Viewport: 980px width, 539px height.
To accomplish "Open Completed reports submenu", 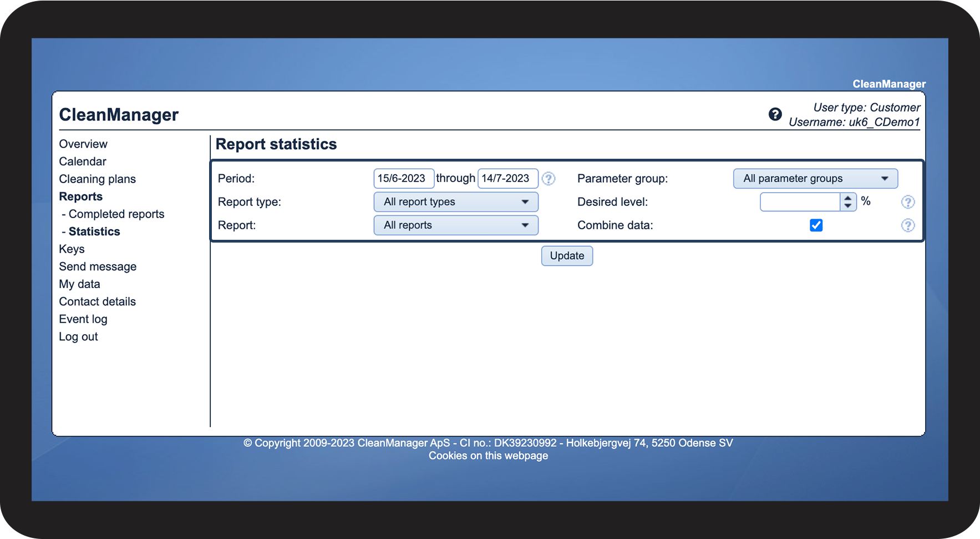I will 116,214.
